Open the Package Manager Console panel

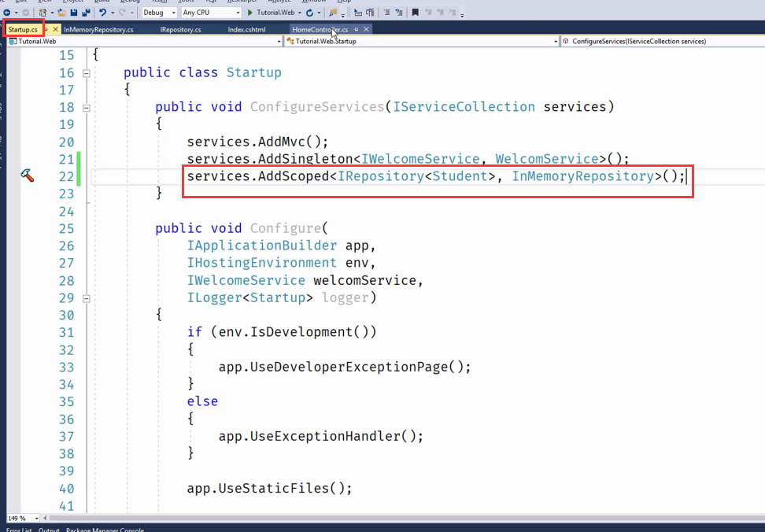pos(105,530)
